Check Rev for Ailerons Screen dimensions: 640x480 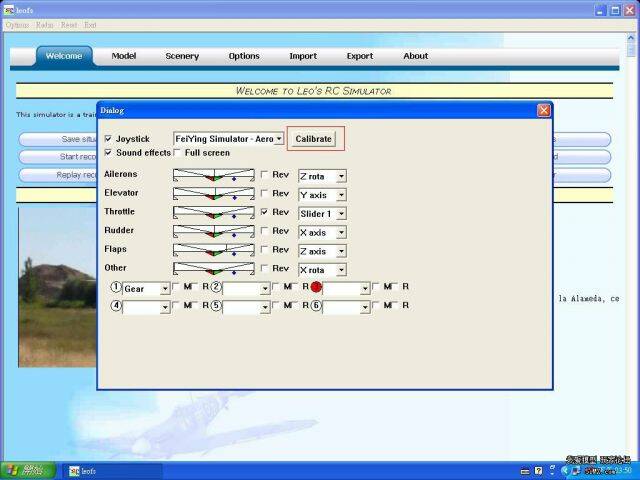pos(264,175)
